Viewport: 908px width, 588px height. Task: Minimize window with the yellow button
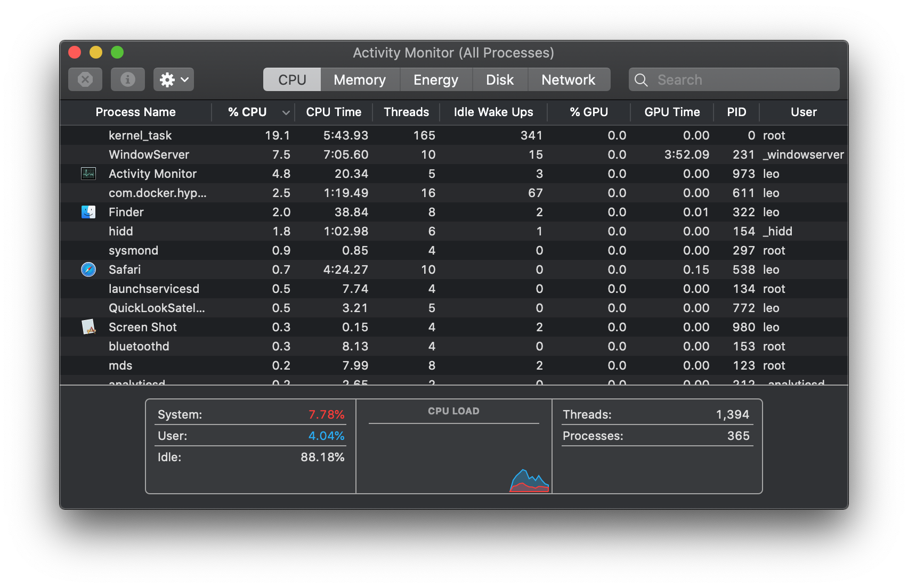96,52
